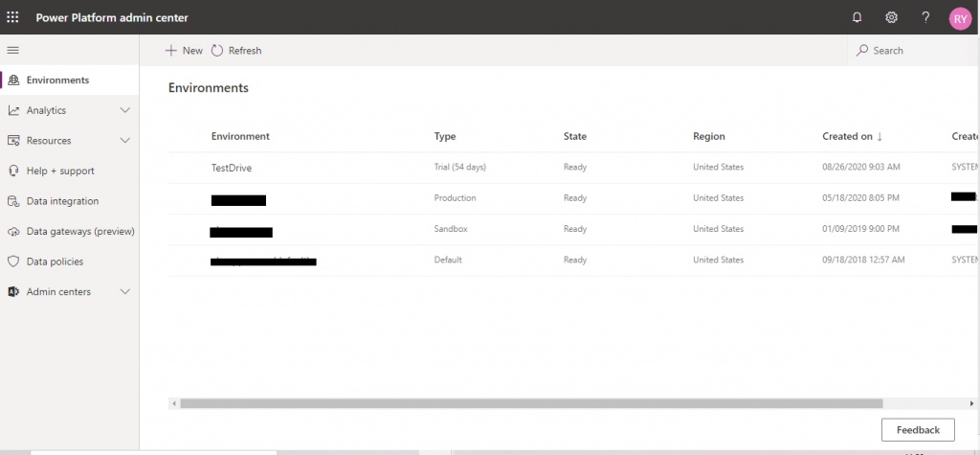Sort by State column header
This screenshot has width=980, height=455.
coord(575,136)
